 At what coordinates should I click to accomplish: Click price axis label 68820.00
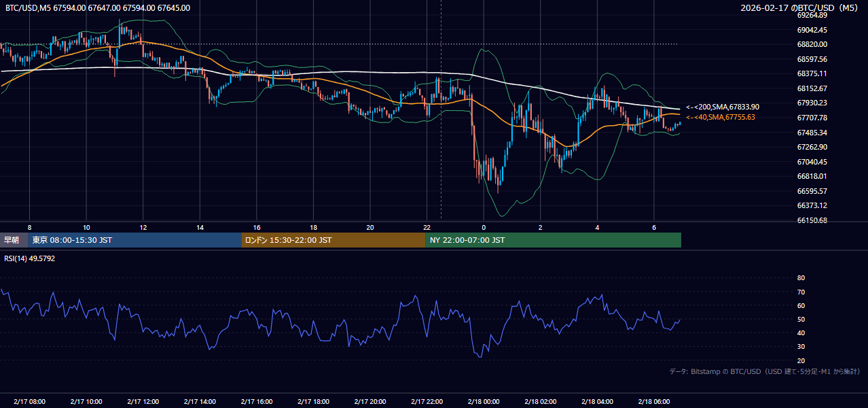[x=812, y=44]
